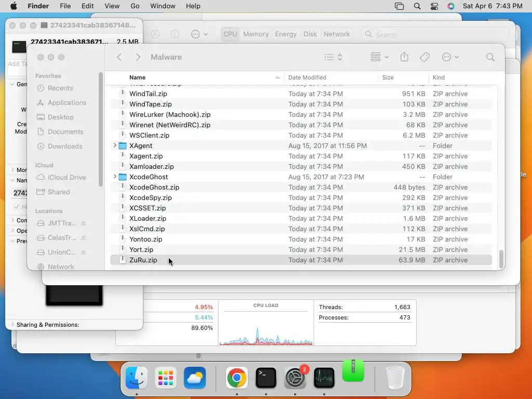This screenshot has width=532, height=399.
Task: Sort by Date Modified column
Action: (331, 77)
